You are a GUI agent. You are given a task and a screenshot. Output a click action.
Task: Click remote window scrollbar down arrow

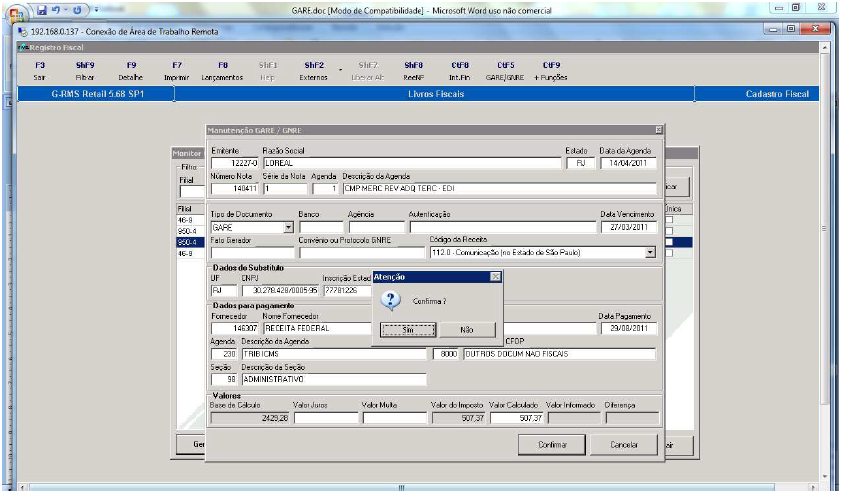825,477
